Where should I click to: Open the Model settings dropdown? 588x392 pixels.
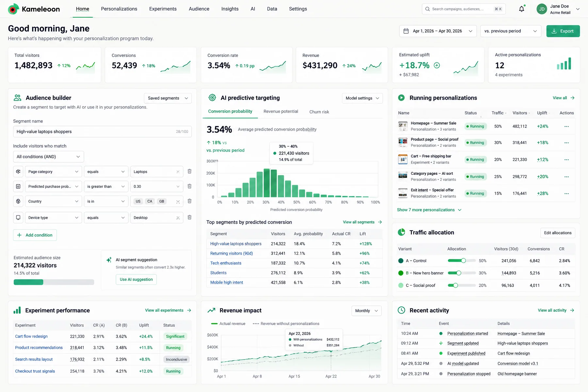[x=362, y=98]
